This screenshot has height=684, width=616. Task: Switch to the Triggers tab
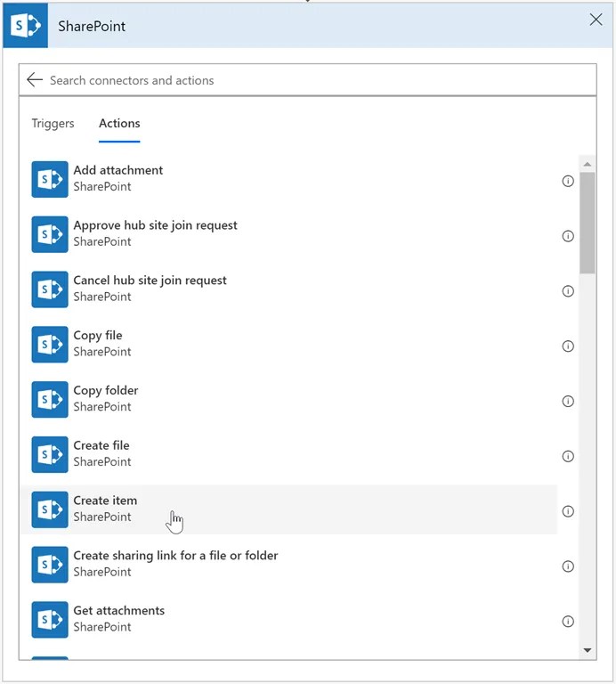53,124
